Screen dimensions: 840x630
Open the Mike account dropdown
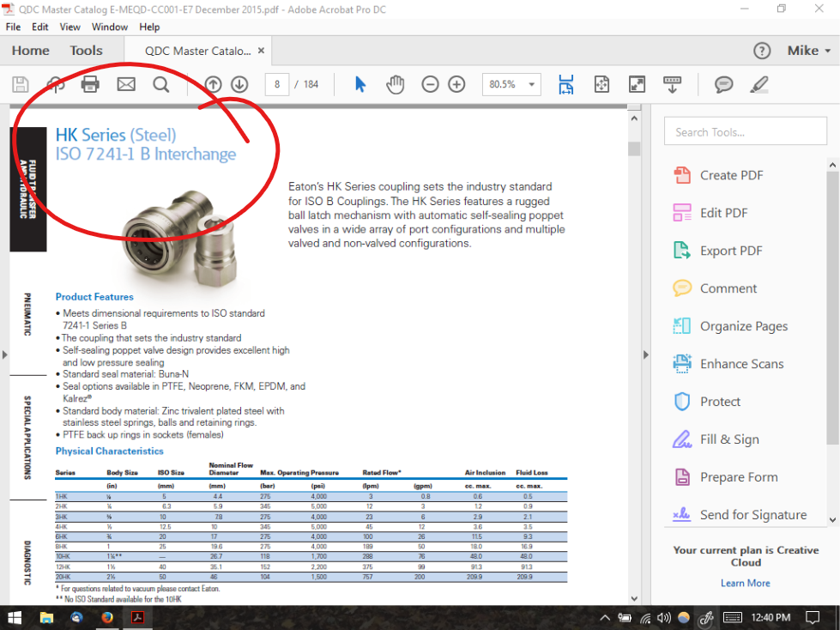point(809,51)
